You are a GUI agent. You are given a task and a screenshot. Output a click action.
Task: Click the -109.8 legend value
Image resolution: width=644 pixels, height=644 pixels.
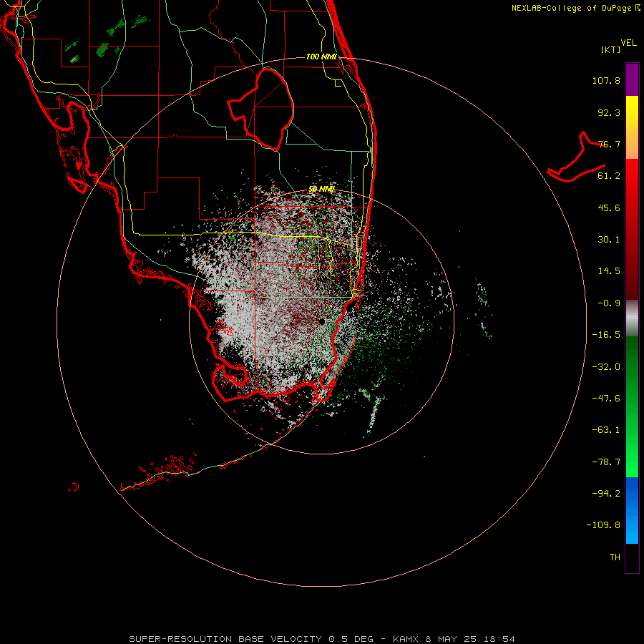(x=603, y=525)
